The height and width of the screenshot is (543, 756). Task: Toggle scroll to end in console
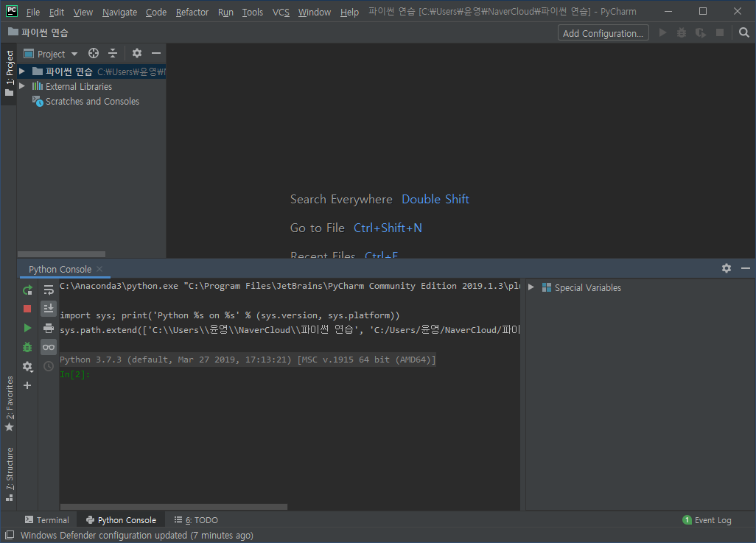tap(49, 309)
